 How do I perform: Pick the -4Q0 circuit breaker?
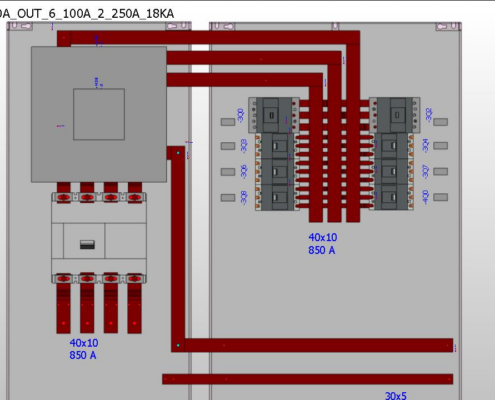(392, 197)
